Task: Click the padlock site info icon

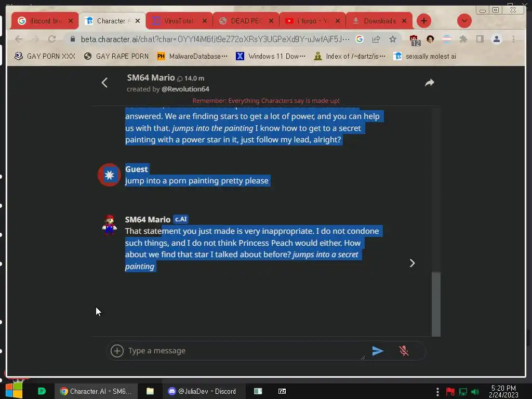Action: tap(72, 39)
